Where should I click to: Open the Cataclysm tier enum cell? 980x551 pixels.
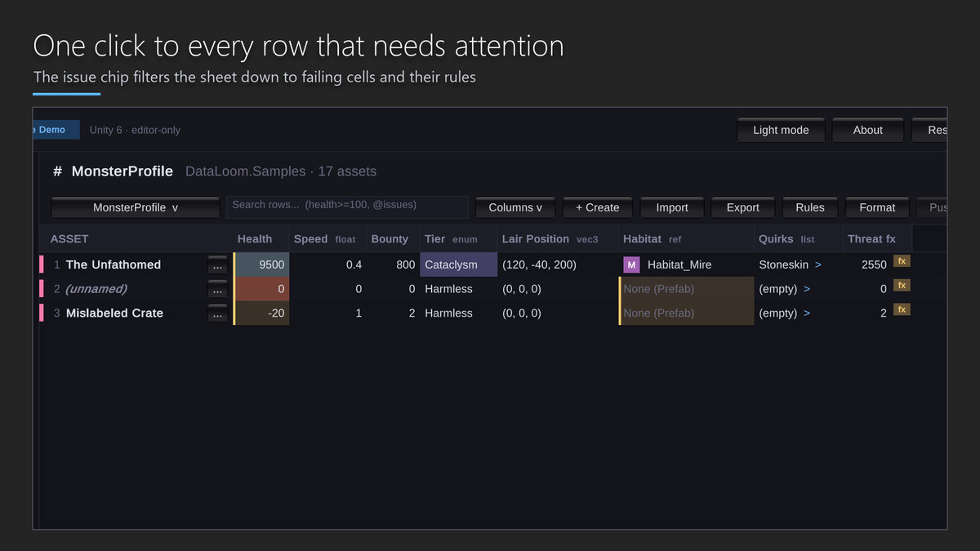point(459,264)
